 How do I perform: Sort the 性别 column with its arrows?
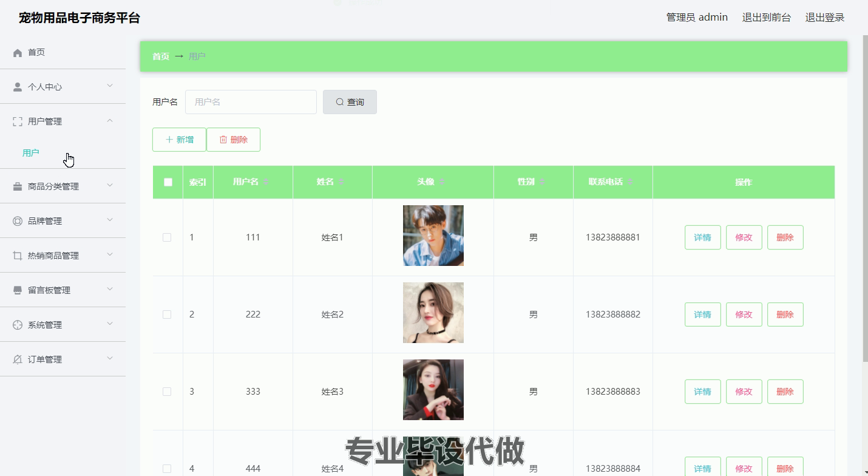(542, 182)
